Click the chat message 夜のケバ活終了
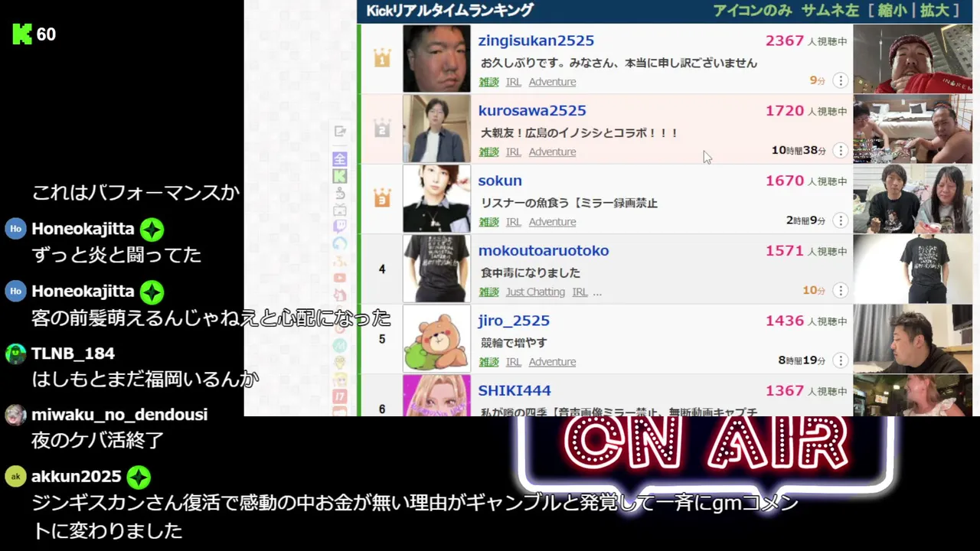The image size is (980, 551). tap(97, 441)
